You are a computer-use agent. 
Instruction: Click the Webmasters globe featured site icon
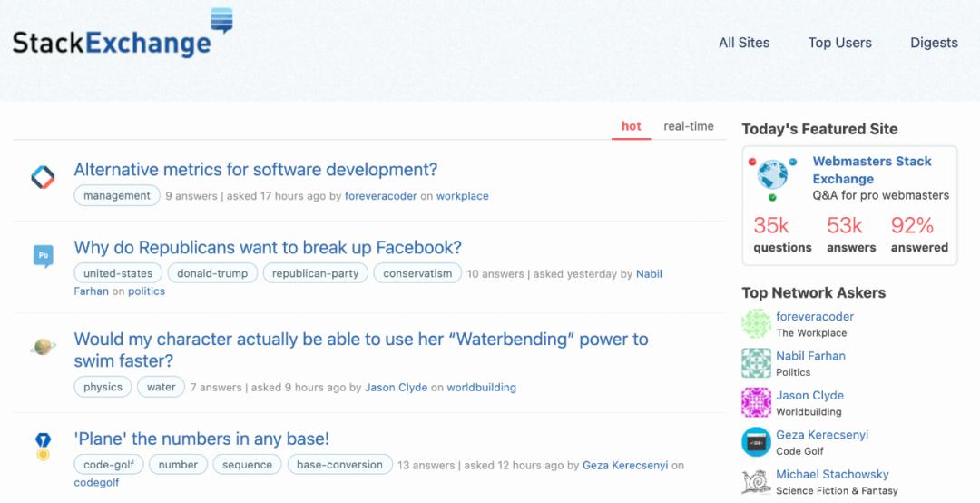772,176
